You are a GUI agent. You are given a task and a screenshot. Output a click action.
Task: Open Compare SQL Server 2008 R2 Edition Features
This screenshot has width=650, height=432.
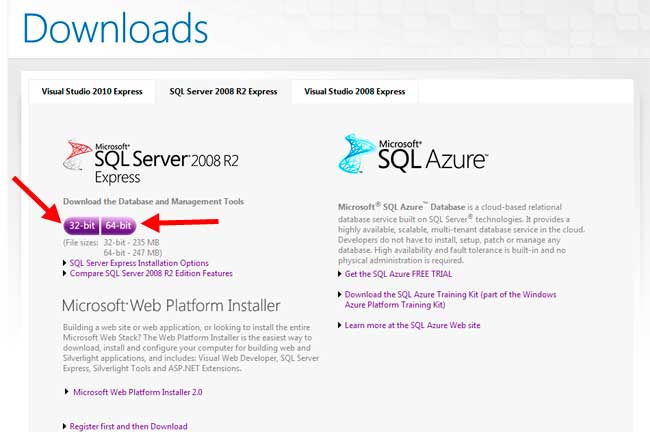coord(151,273)
